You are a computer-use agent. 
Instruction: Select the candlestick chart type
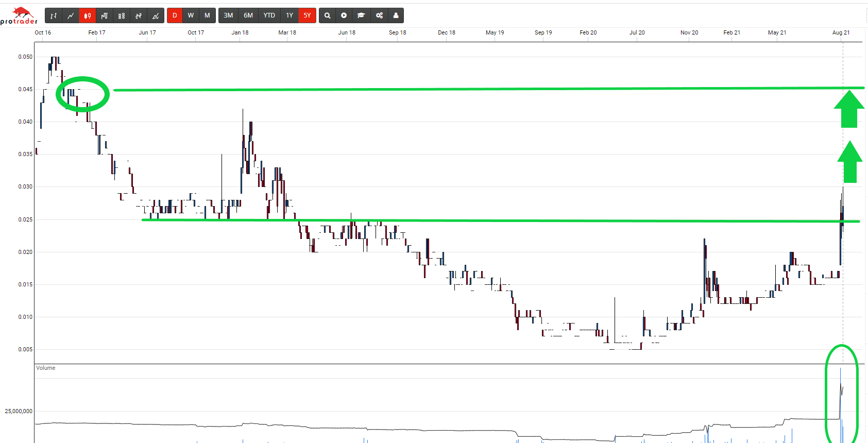pos(88,15)
